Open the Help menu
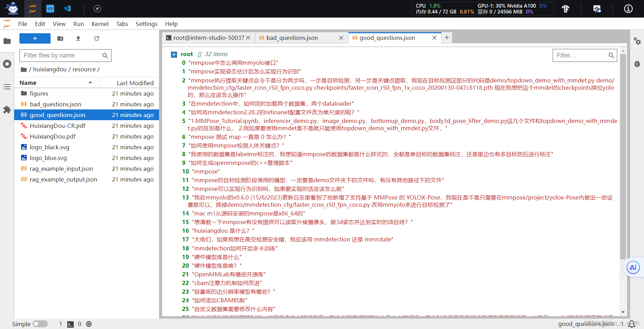This screenshot has width=644, height=329. click(171, 24)
